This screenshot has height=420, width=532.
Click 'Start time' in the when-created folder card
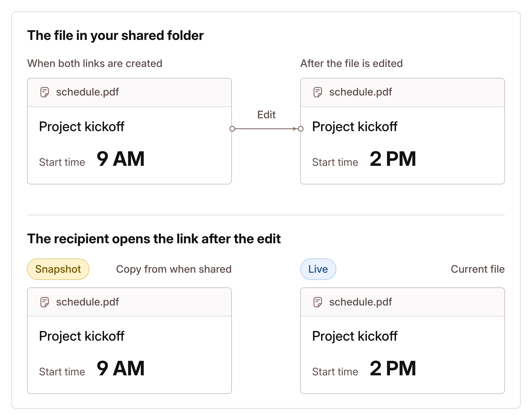point(62,162)
